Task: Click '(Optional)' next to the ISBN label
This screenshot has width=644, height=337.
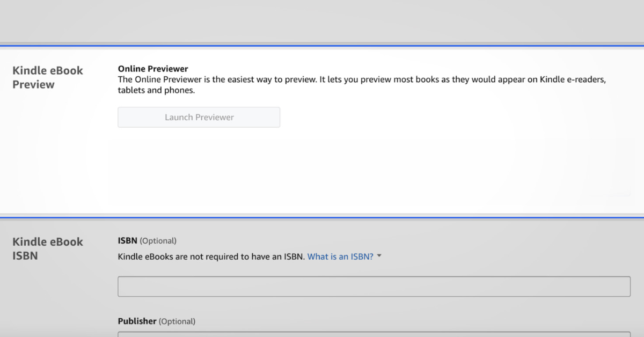Action: (158, 241)
